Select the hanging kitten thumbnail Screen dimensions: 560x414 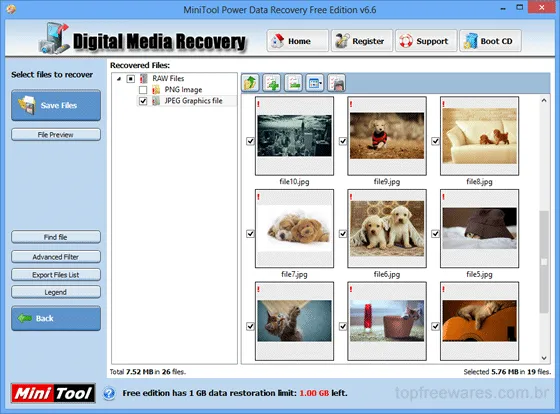294,321
